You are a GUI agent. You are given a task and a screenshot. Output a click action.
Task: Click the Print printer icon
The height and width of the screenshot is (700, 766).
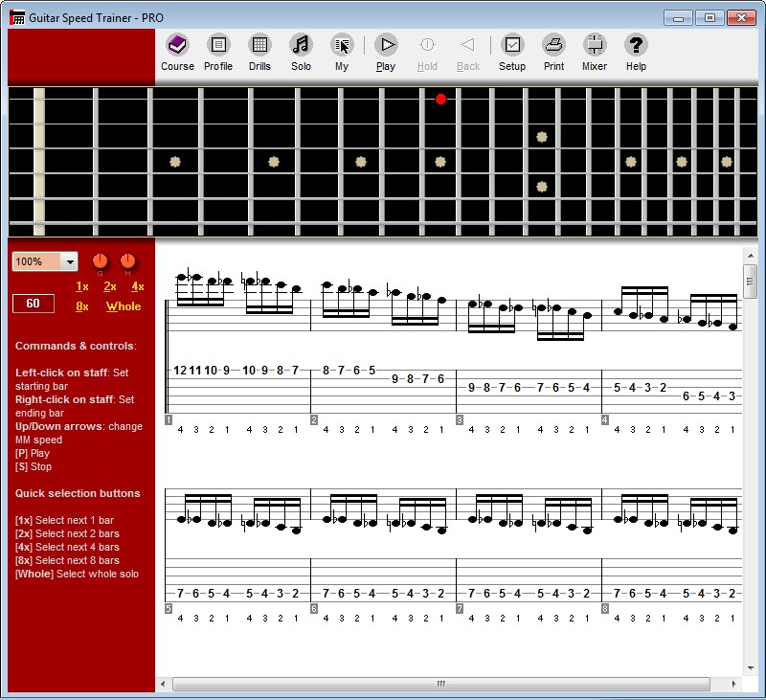pos(553,45)
